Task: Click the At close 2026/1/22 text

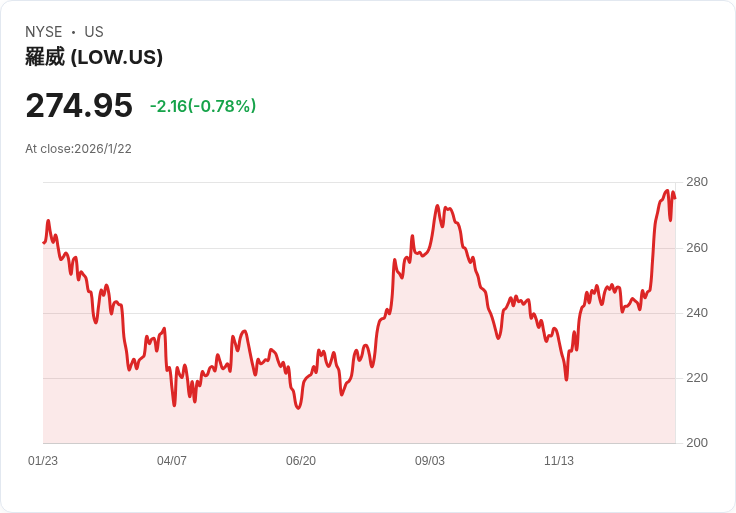Action: [x=78, y=149]
